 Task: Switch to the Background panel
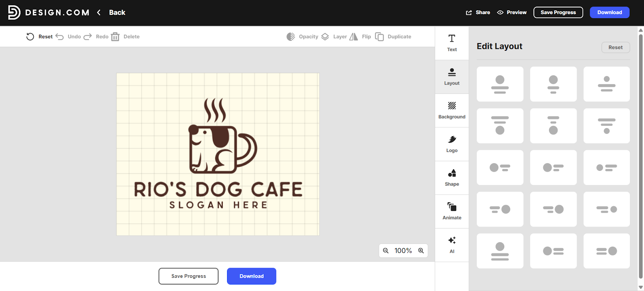coord(452,110)
